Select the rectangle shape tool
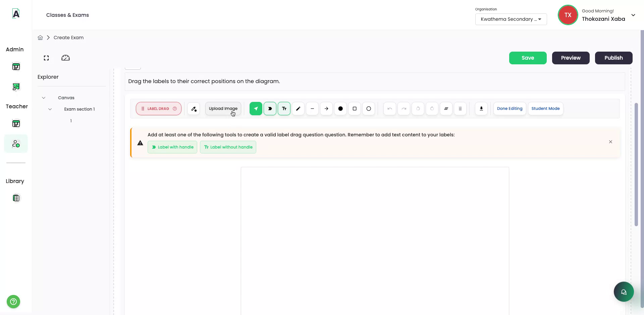Screen dimensions: 644x315 (x=355, y=109)
